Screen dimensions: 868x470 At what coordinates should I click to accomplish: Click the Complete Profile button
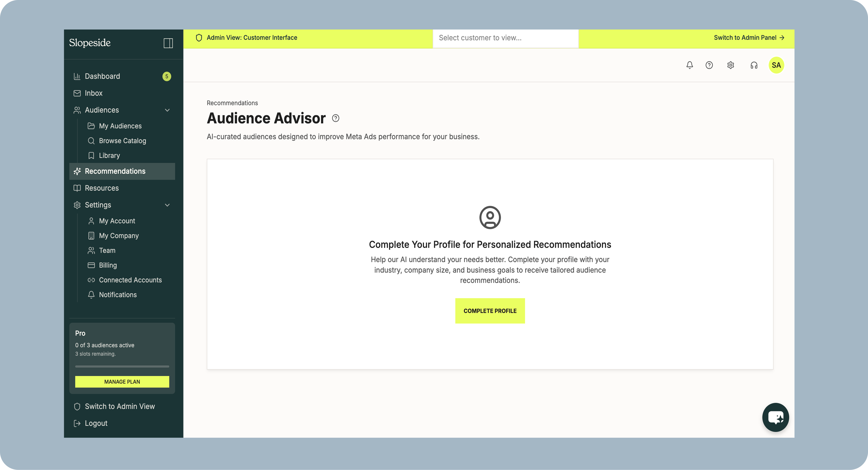490,311
